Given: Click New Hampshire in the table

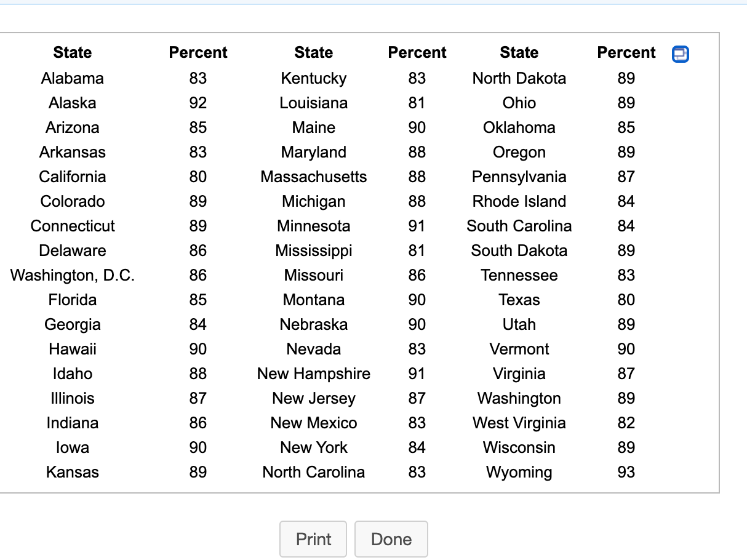Looking at the screenshot, I should 314,374.
